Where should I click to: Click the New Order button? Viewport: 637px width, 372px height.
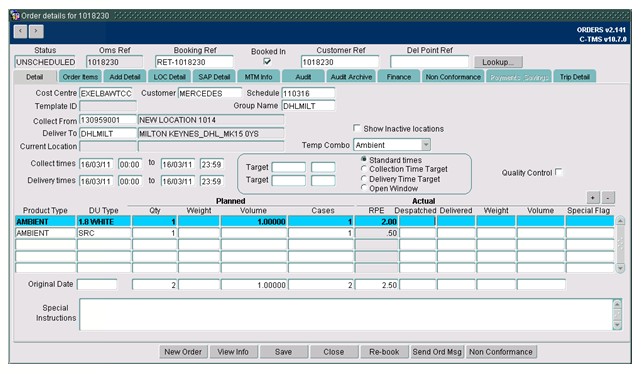click(183, 352)
